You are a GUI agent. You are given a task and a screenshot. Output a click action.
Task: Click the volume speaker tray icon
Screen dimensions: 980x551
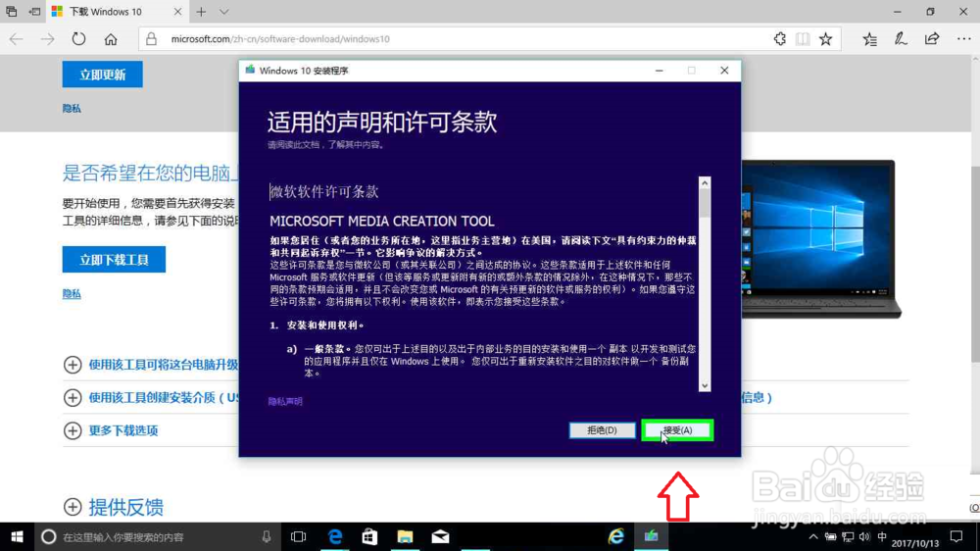point(864,536)
